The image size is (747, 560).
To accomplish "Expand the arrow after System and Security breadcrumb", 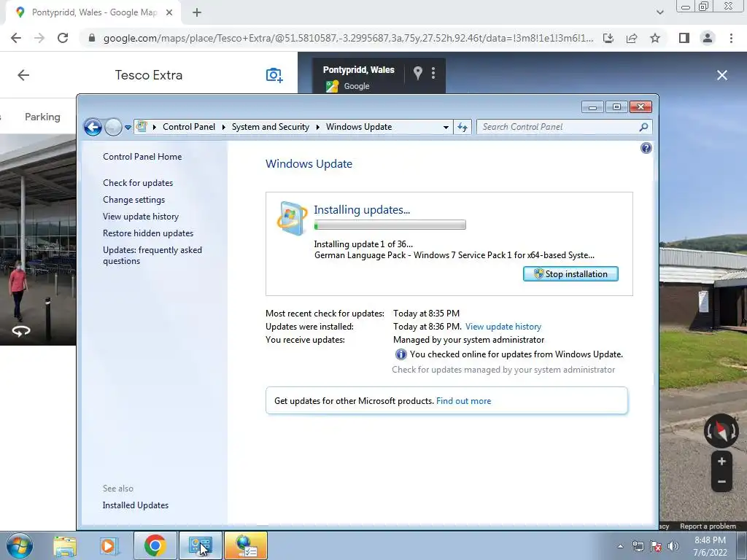I will click(x=318, y=127).
